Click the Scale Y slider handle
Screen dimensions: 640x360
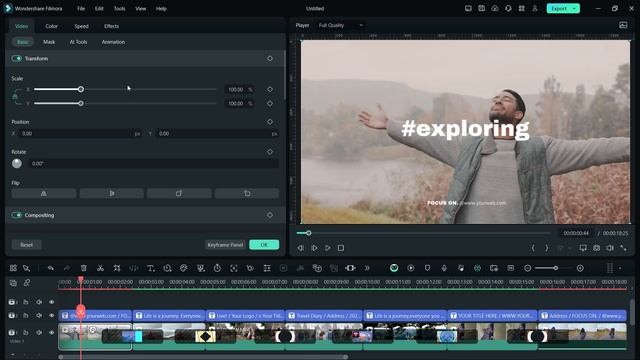click(x=81, y=104)
